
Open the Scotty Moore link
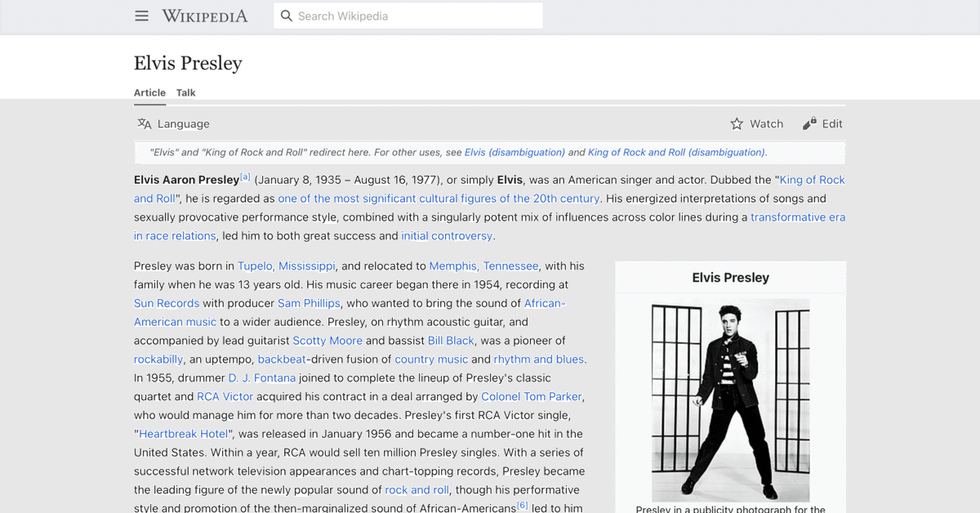[327, 341]
